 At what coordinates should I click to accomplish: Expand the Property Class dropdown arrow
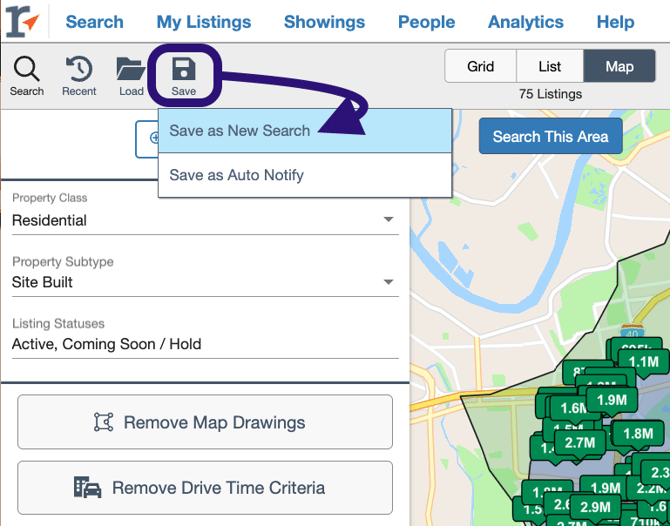[388, 220]
